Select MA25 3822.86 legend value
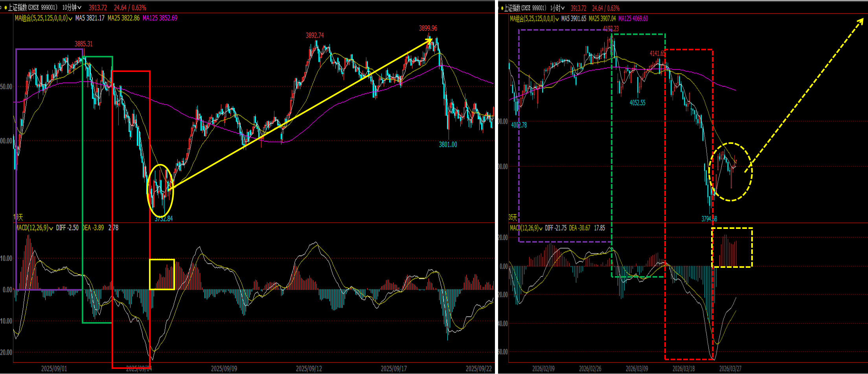Viewport: 868px width, 374px height. click(123, 18)
